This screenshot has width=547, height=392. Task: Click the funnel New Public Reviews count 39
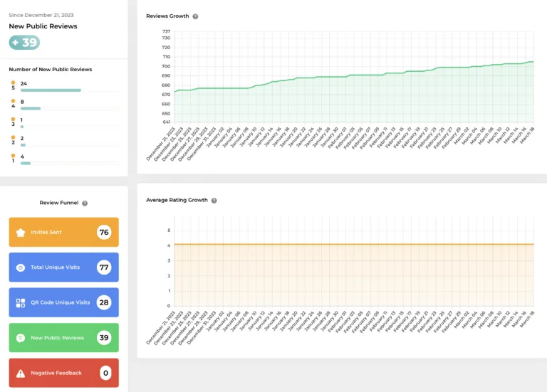coord(104,338)
